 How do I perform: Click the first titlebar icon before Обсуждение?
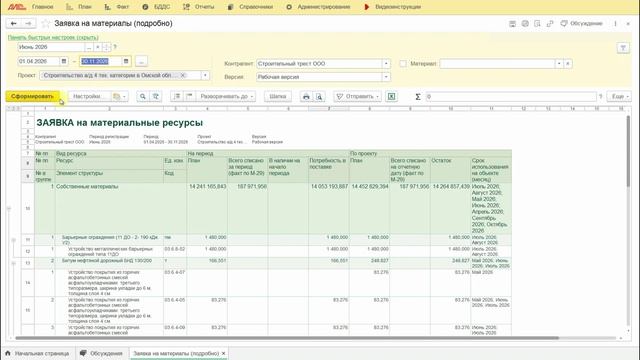tap(512, 24)
